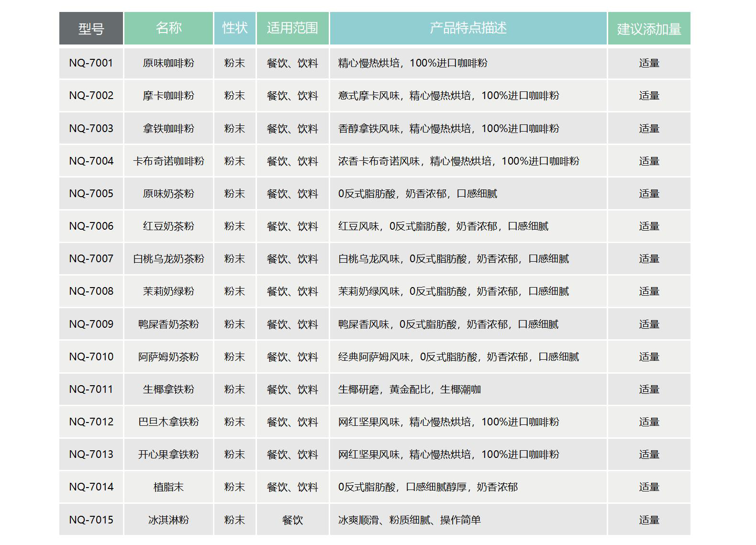Image resolution: width=756 pixels, height=545 pixels.
Task: Select model cell NQ-7006
Action: tap(91, 226)
